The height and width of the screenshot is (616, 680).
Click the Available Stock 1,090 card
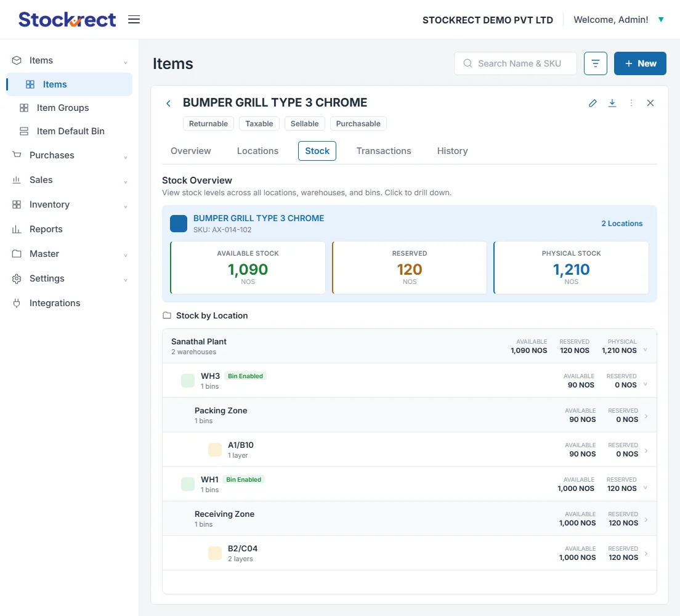coord(248,268)
